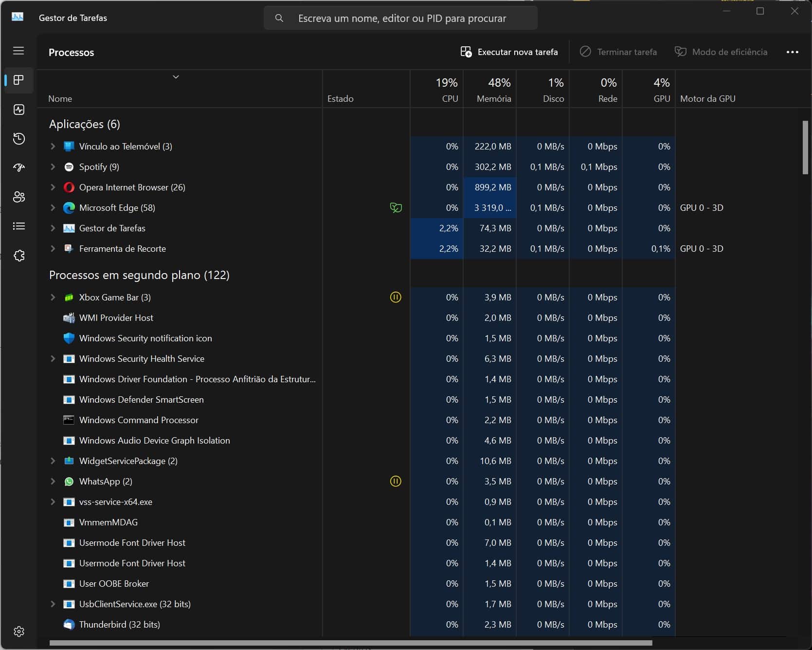Open the Users page in sidebar
The width and height of the screenshot is (812, 650).
[19, 197]
